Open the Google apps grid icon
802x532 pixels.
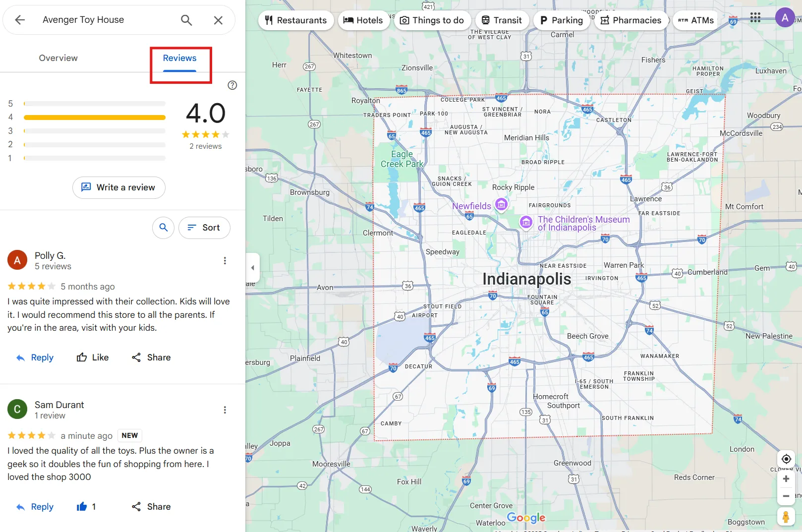755,18
